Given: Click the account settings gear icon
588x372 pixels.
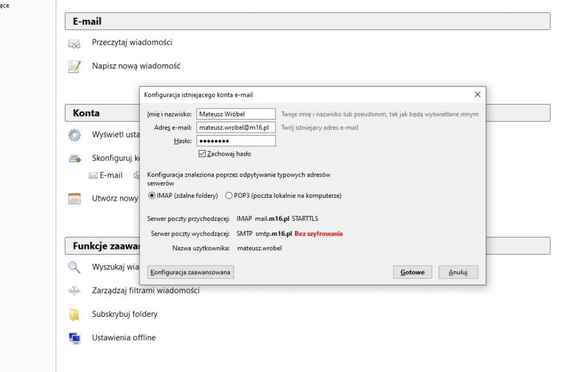Looking at the screenshot, I should coord(74,135).
